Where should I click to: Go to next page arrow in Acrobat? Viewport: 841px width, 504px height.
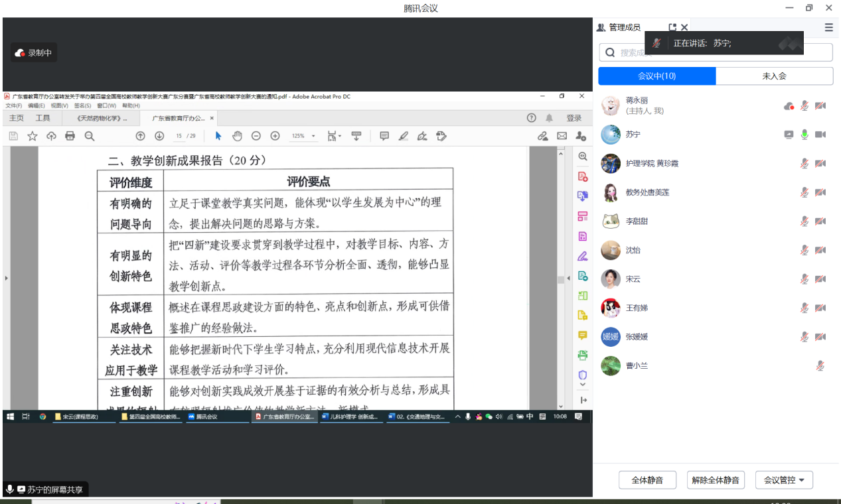point(159,136)
